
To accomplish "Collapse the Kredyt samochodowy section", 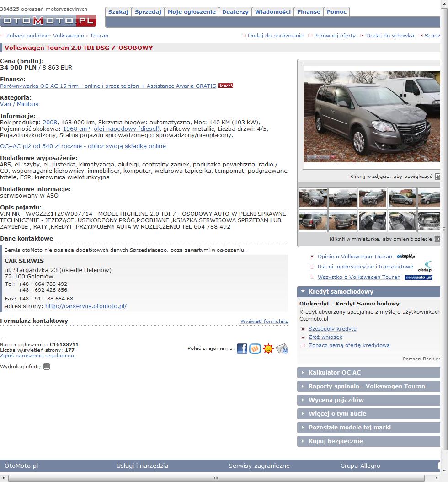I will (x=369, y=292).
